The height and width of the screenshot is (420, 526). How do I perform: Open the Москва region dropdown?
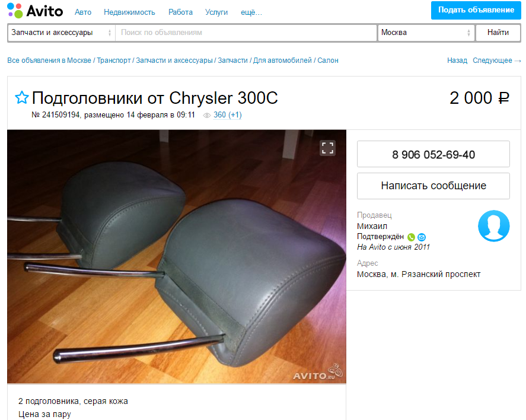pyautogui.click(x=426, y=33)
